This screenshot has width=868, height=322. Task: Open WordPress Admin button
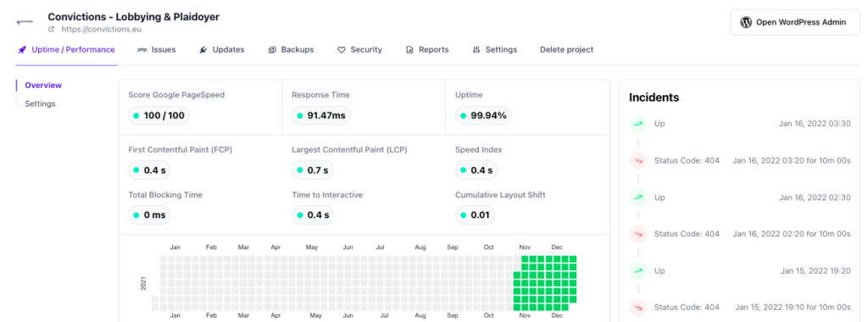[795, 22]
